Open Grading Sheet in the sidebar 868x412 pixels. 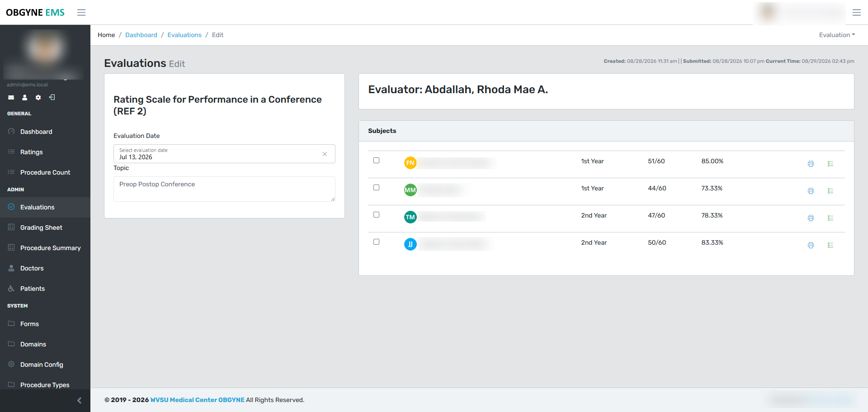coord(45,227)
